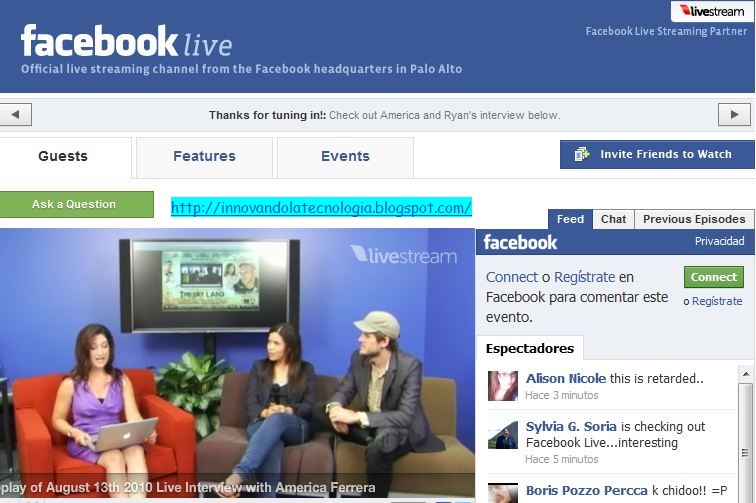Open Boris Pozzo Percca's profile picture
756x503 pixels.
(502, 493)
